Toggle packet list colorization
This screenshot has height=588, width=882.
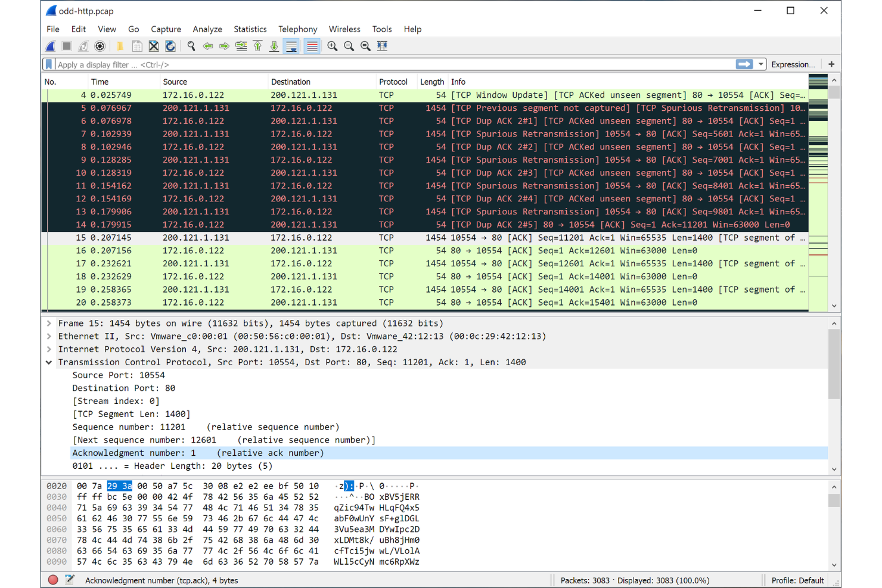[x=312, y=46]
